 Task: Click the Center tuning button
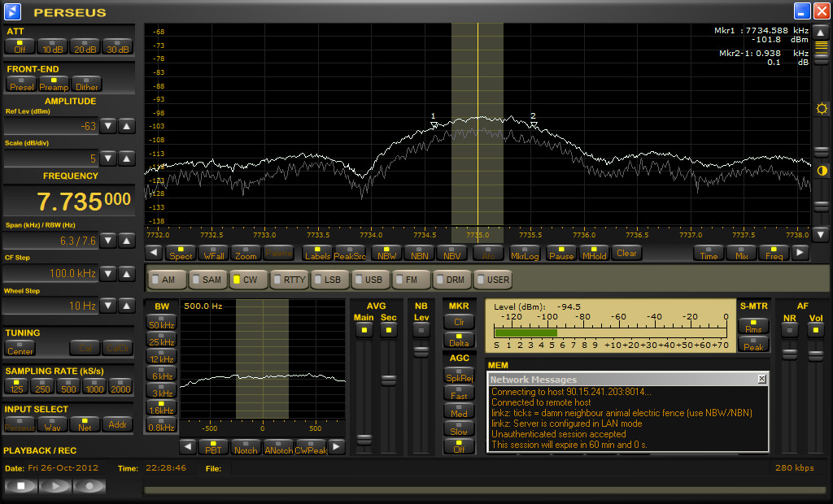pos(20,348)
